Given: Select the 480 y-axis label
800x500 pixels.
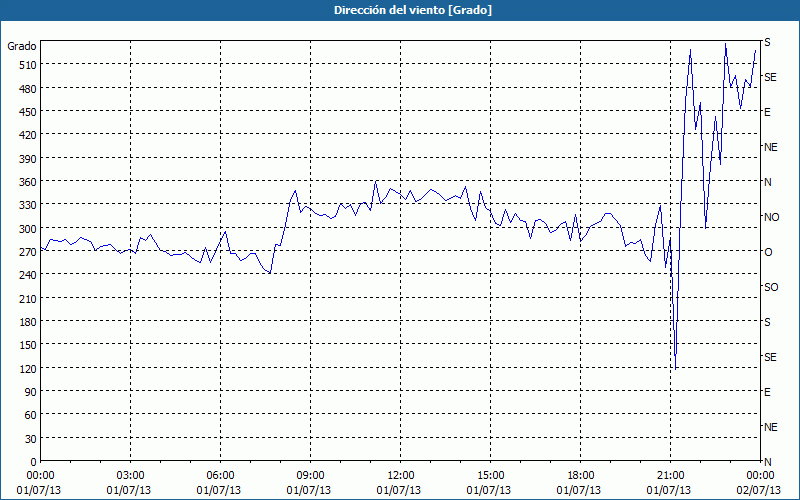Looking at the screenshot, I should tap(29, 88).
